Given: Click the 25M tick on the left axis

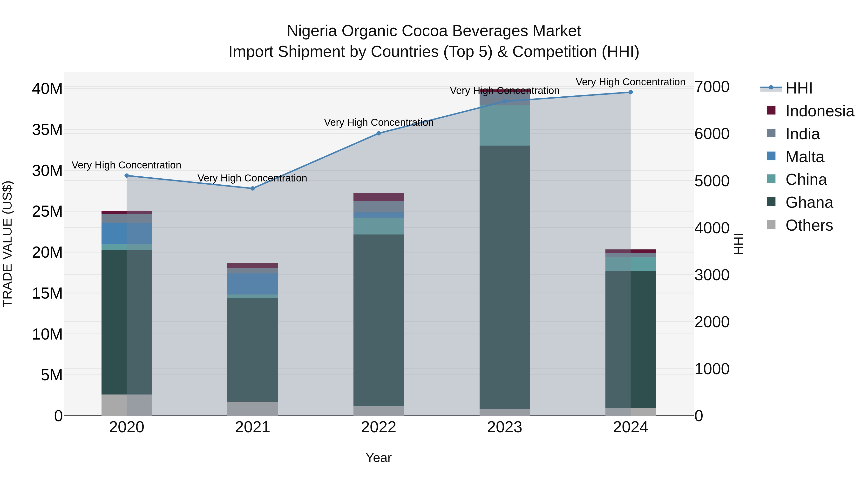Looking at the screenshot, I should pos(47,212).
